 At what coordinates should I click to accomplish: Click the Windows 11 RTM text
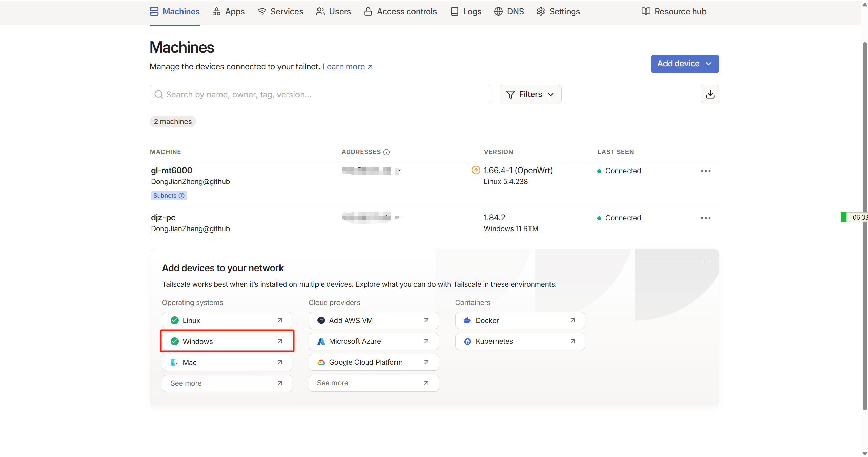coord(511,229)
